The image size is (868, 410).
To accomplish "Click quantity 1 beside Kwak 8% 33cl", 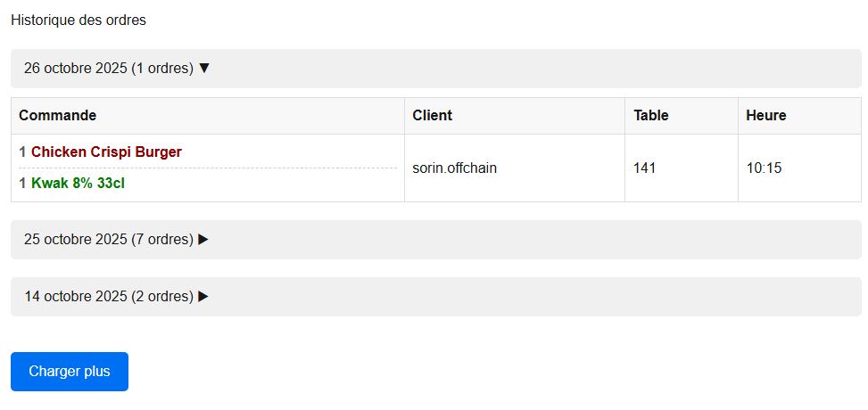I will (x=22, y=184).
